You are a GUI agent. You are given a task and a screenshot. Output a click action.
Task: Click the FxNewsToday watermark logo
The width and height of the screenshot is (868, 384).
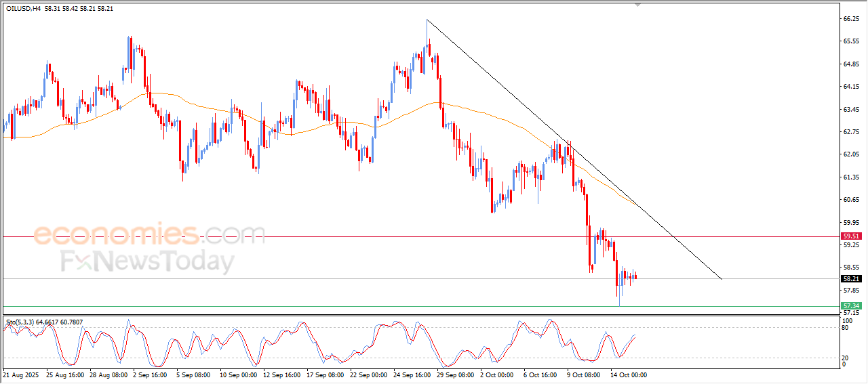(x=148, y=261)
